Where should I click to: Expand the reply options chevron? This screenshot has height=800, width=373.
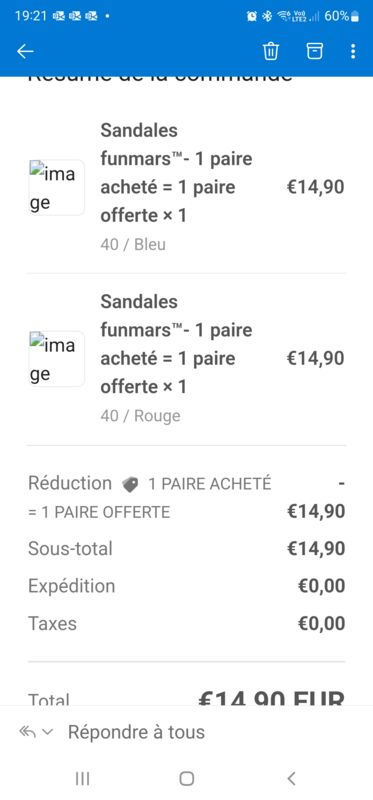47,732
